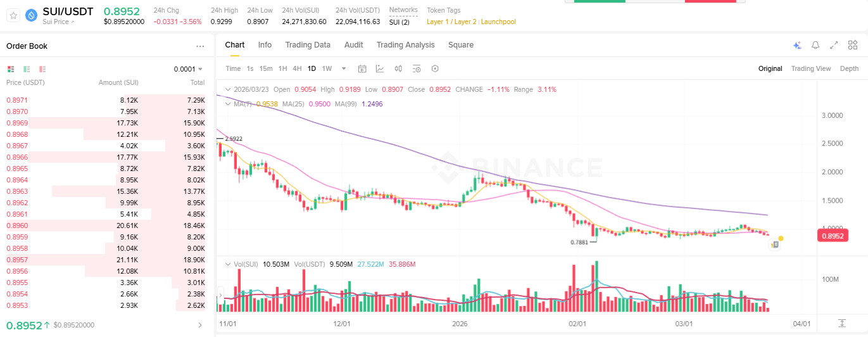Open price alert bell icon

(x=815, y=46)
